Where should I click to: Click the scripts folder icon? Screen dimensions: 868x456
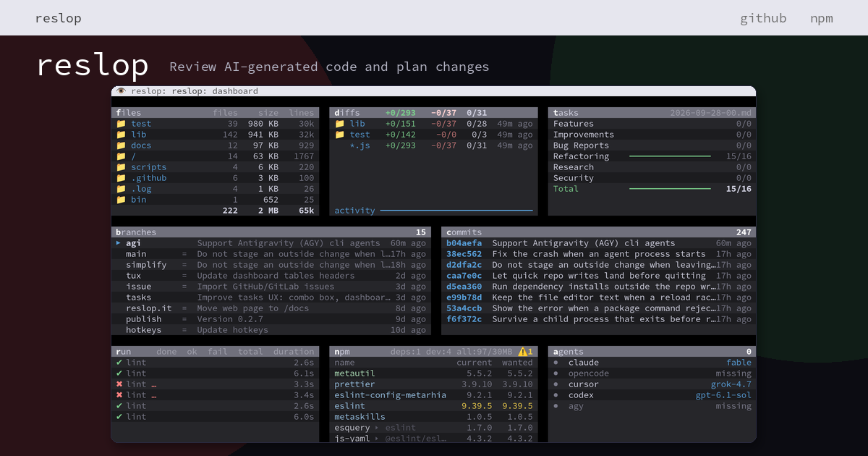[x=121, y=167]
